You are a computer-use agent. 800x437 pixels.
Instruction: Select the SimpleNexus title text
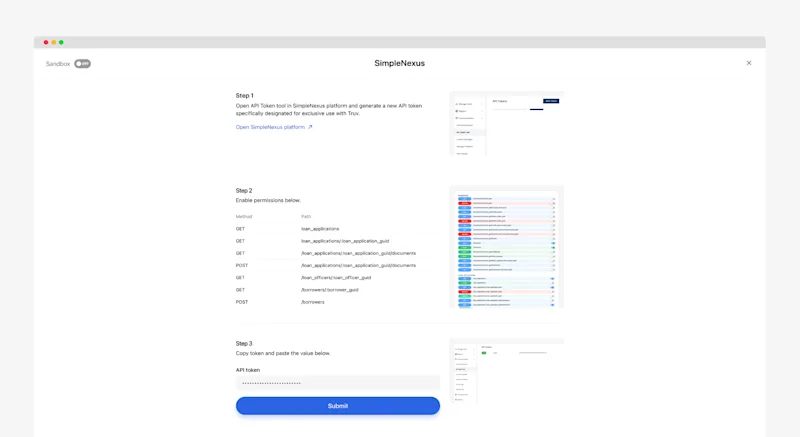[x=399, y=63]
